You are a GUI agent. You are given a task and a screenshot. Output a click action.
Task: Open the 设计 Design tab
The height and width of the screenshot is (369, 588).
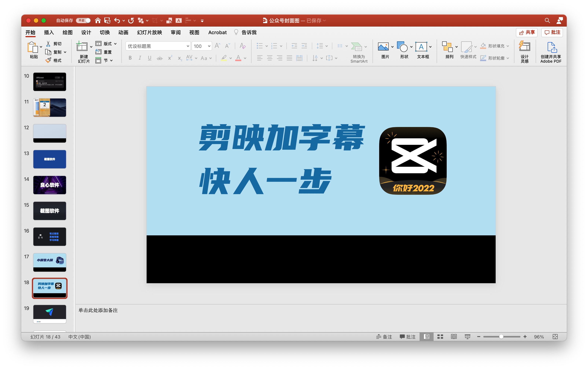point(86,32)
